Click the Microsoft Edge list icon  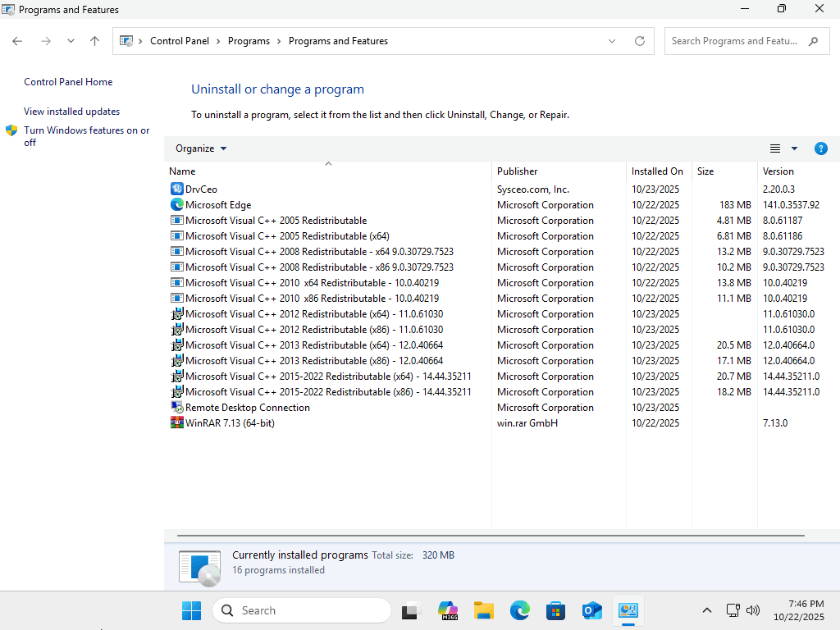[x=176, y=205]
